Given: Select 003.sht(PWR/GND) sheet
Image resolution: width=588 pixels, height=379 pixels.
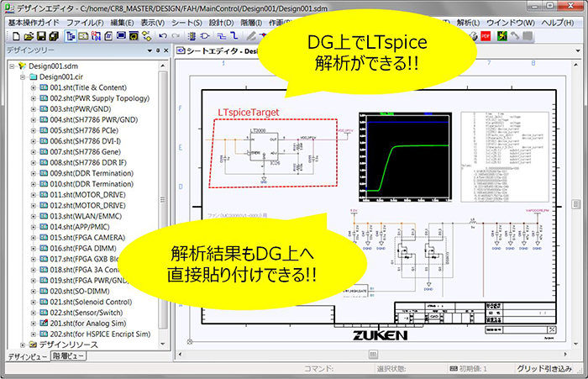Looking at the screenshot, I should click(81, 109).
